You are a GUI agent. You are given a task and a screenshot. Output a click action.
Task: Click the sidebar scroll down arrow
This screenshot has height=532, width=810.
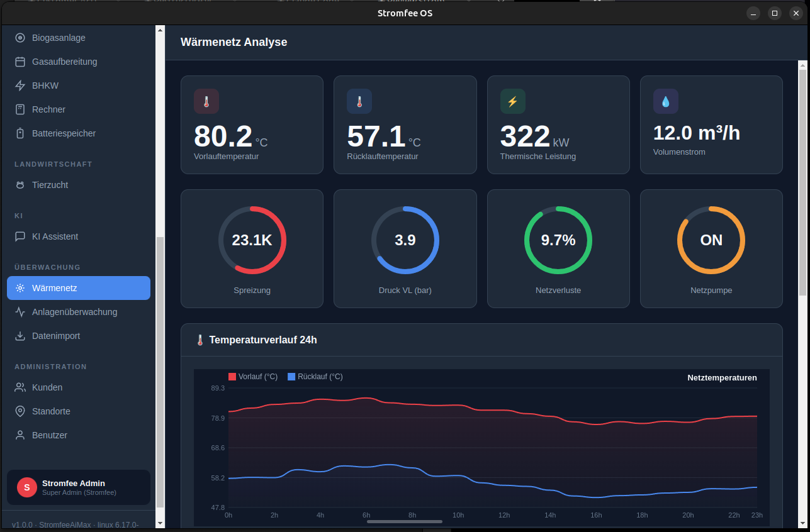(x=160, y=523)
